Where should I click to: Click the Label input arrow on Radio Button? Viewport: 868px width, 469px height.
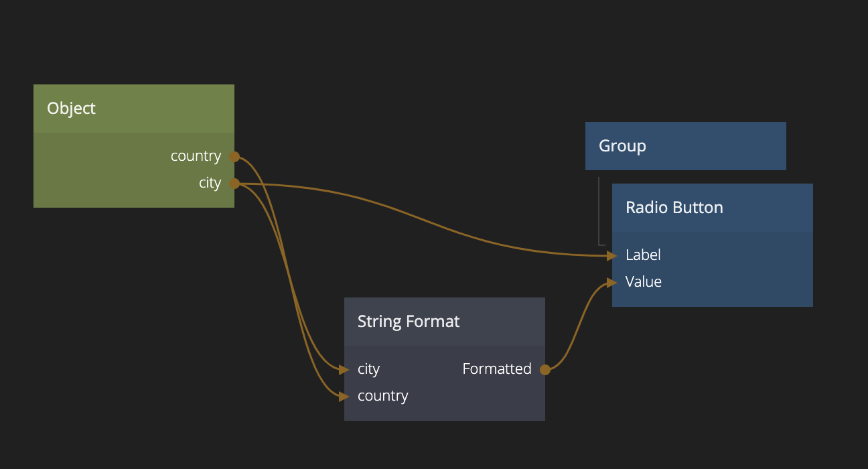coord(611,255)
